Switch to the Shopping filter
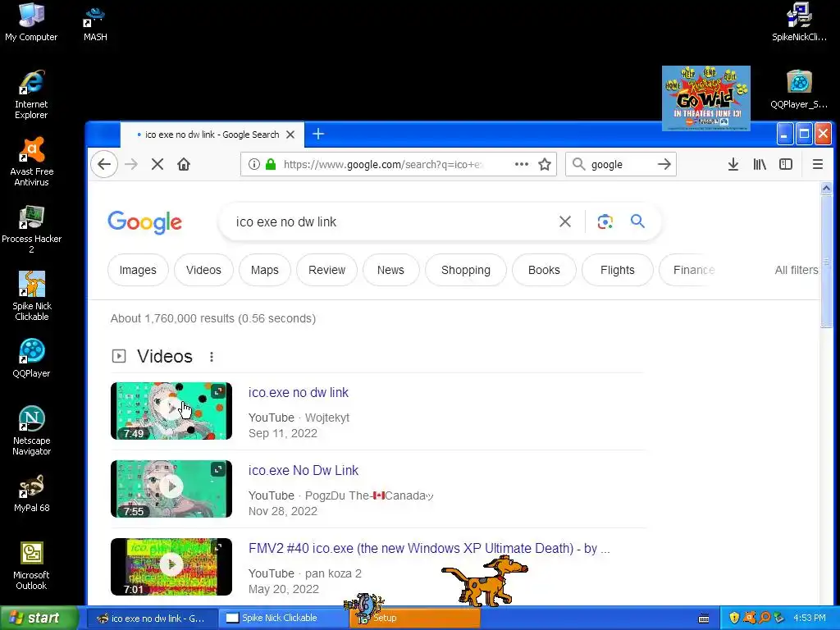 coord(466,270)
